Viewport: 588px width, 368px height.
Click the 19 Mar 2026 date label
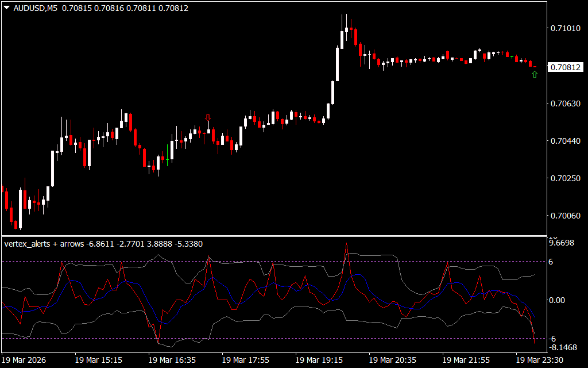coord(24,360)
